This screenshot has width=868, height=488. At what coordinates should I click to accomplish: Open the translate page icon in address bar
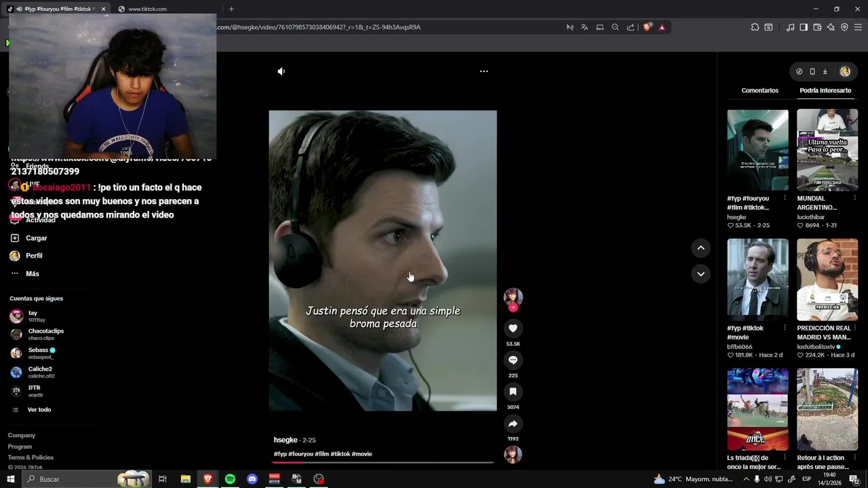[585, 27]
